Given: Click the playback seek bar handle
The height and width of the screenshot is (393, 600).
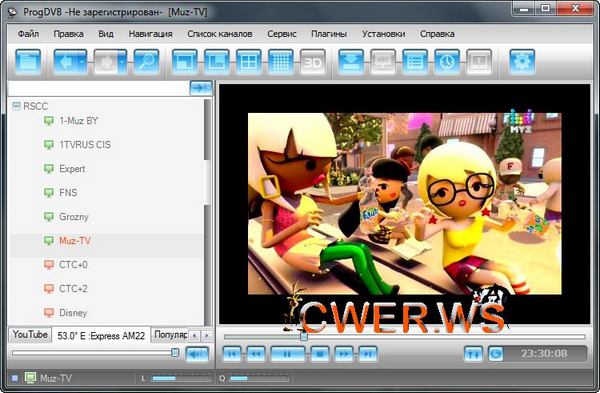Looking at the screenshot, I should coord(303,336).
